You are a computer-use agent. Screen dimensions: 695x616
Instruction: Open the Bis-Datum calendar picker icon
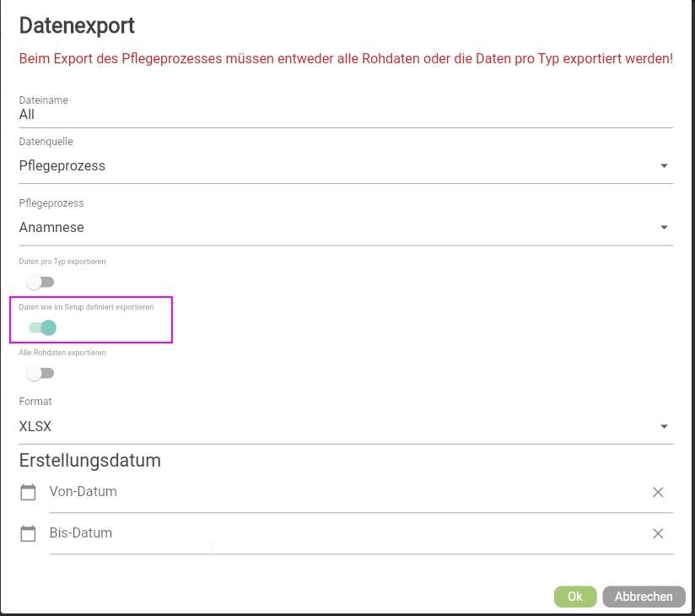click(x=29, y=534)
